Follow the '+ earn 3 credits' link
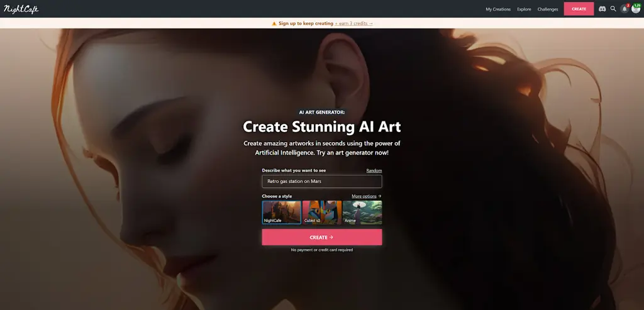 point(354,23)
